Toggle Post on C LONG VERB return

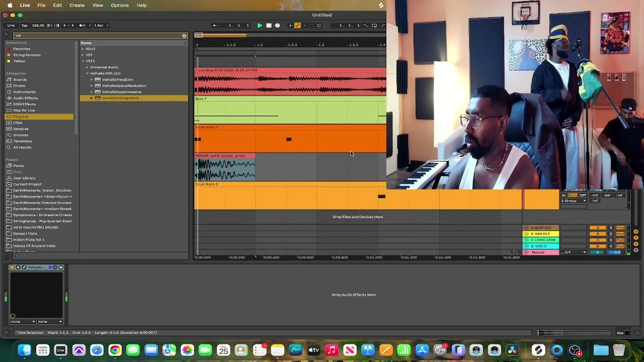(620, 240)
